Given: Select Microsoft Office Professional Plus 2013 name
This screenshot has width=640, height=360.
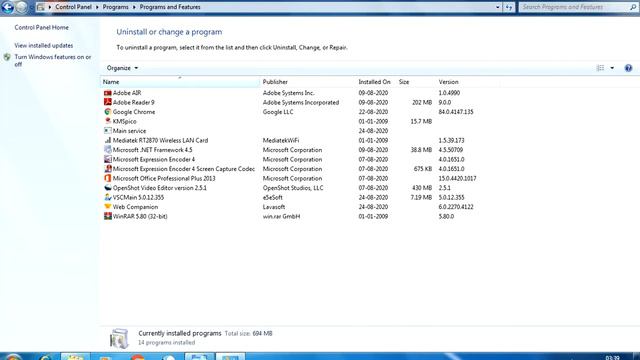Looking at the screenshot, I should 164,178.
